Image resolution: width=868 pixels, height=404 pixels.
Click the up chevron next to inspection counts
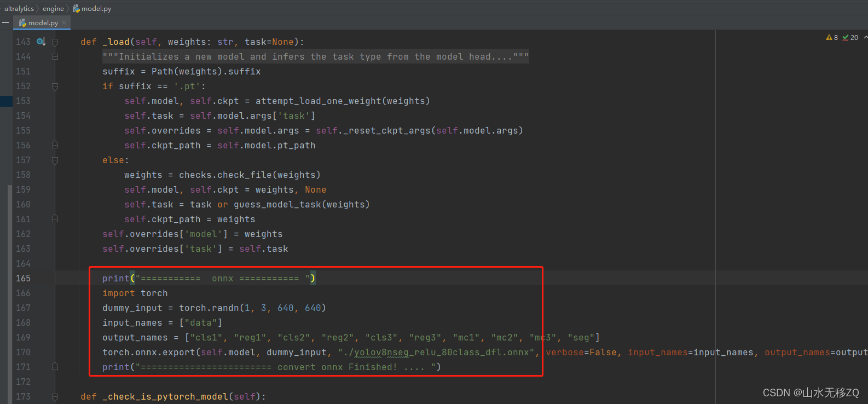pos(865,37)
